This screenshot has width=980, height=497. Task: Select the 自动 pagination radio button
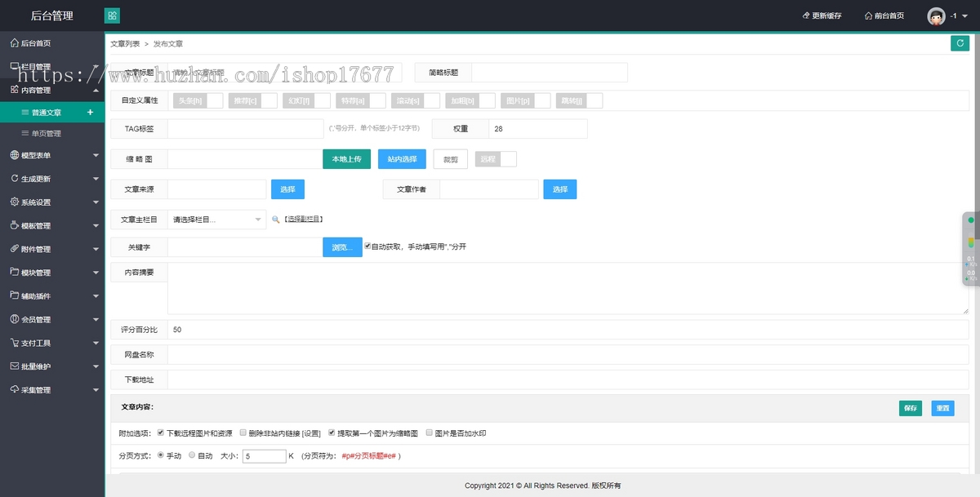coord(192,455)
